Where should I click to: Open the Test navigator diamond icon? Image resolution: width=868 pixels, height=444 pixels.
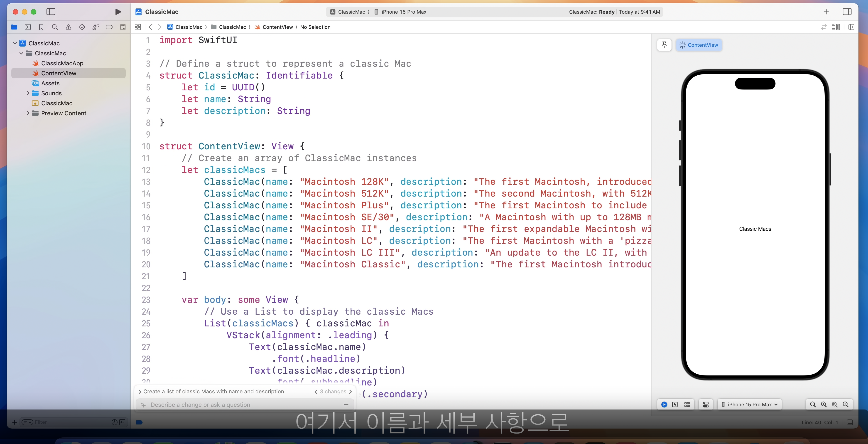coord(82,27)
